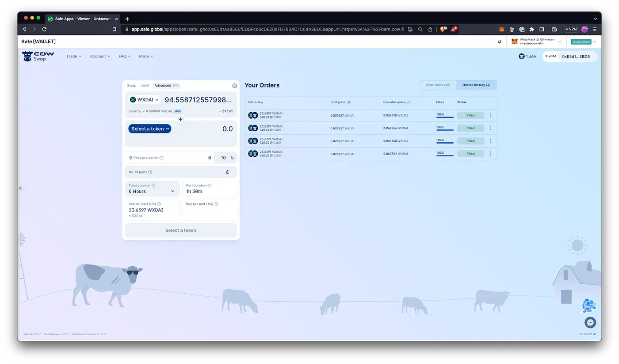This screenshot has width=619, height=364.
Task: Open the options menu for order 0.069362
Action: (490, 154)
